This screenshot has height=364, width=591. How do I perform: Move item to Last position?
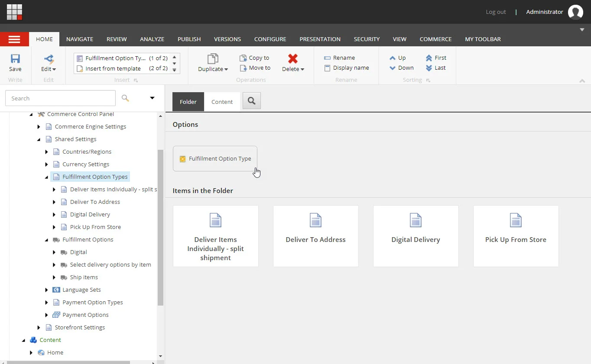(435, 68)
